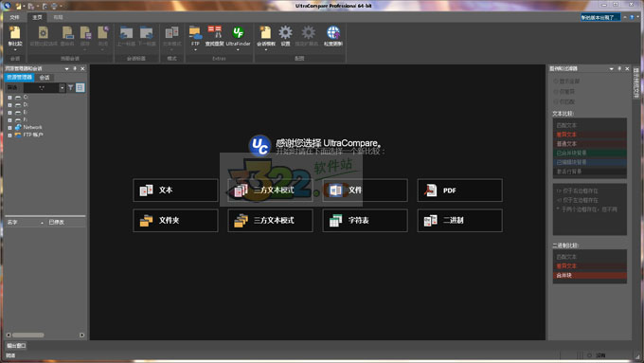This screenshot has height=363, width=644.
Task: Click the printer icon in title bar
Action: (x=54, y=6)
